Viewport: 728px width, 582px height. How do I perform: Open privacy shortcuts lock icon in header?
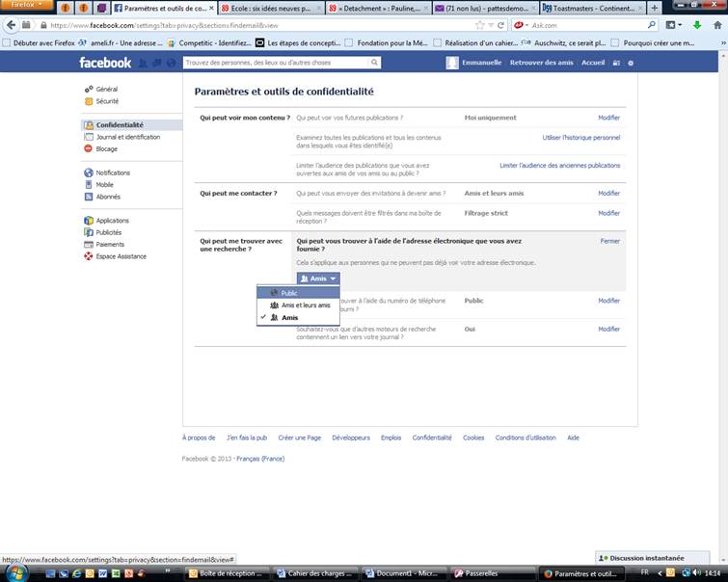pos(616,63)
